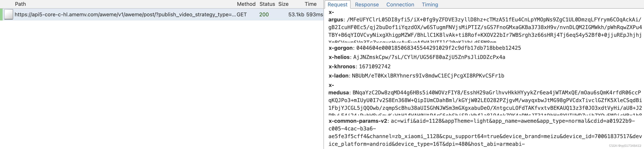Click the GET method cell
Screen dimensions: 644x149
click(242, 14)
